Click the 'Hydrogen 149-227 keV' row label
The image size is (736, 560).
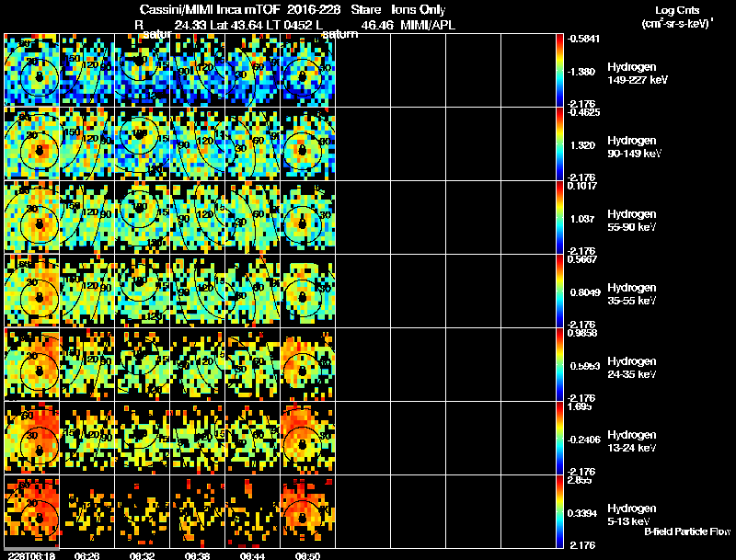637,74
